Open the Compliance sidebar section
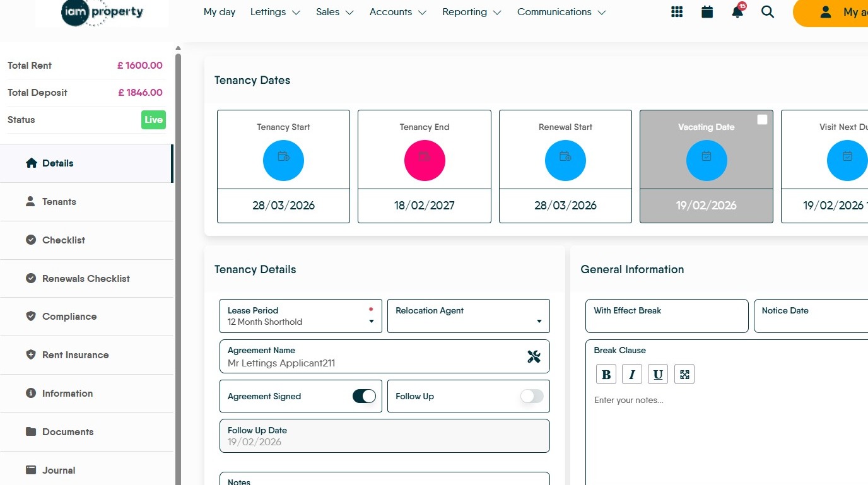Image resolution: width=868 pixels, height=485 pixels. [86, 317]
